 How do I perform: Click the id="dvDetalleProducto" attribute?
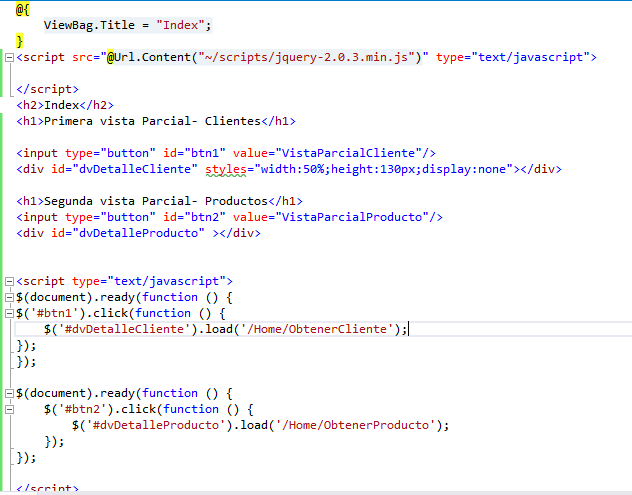128,233
